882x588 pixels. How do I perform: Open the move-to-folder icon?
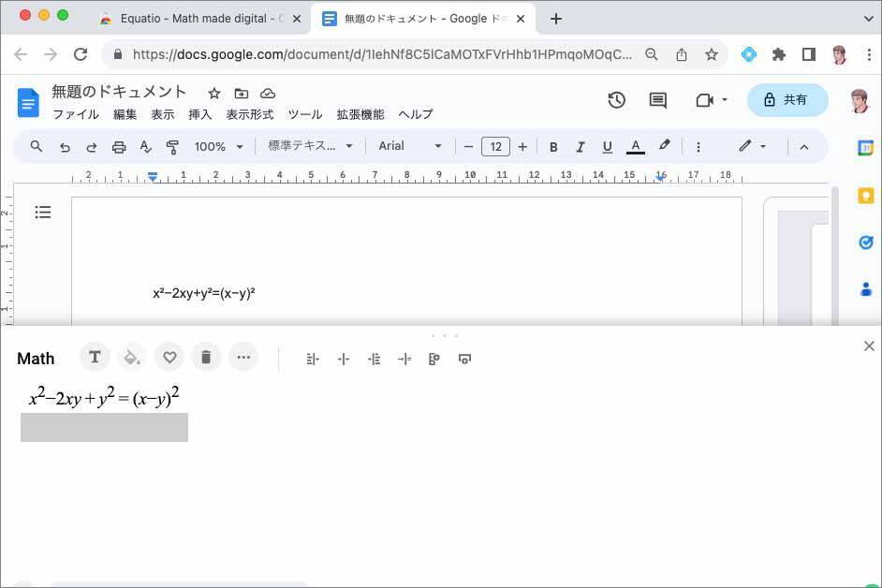[x=242, y=94]
